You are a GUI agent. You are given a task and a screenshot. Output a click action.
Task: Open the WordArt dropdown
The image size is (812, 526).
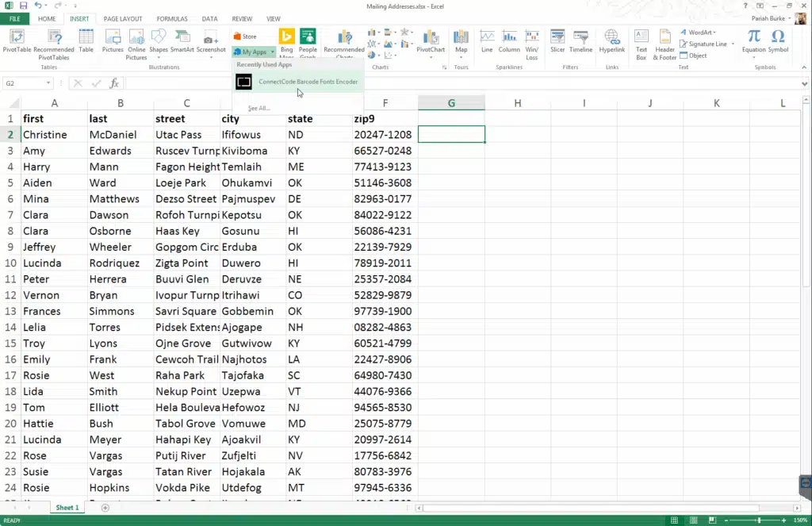[700, 33]
